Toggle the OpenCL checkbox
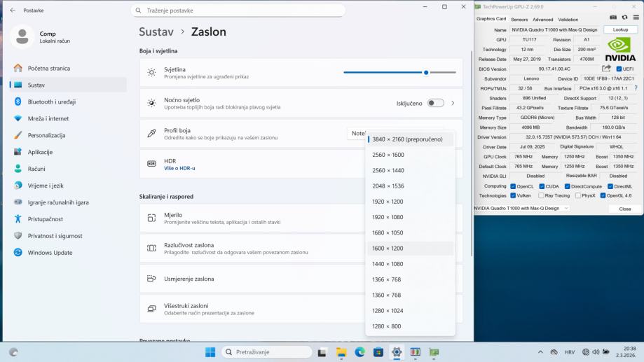This screenshot has width=644, height=362. pyautogui.click(x=513, y=186)
